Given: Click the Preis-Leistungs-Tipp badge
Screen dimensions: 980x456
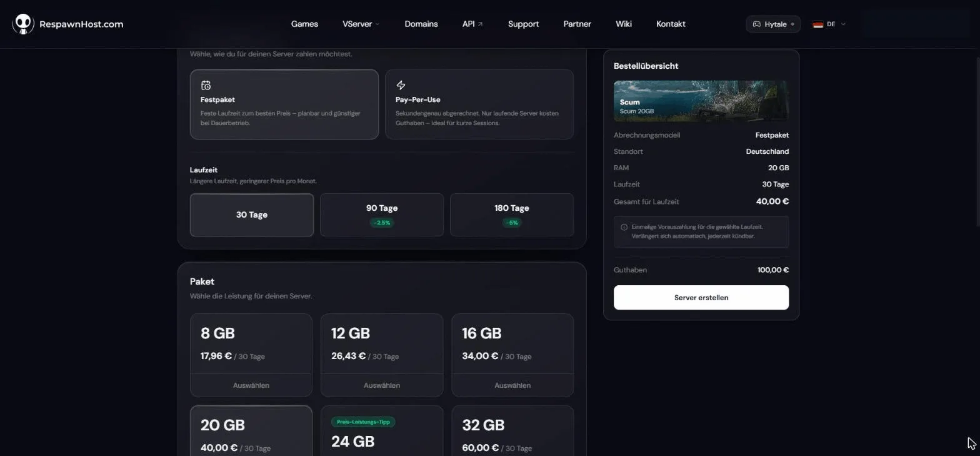Looking at the screenshot, I should pos(363,422).
